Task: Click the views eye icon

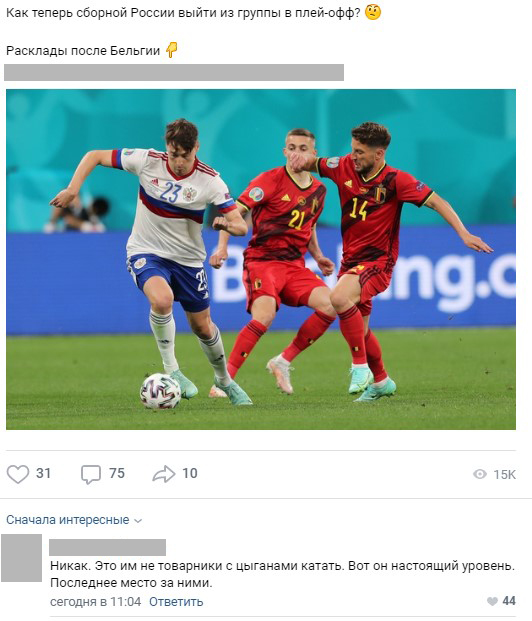Action: 480,474
